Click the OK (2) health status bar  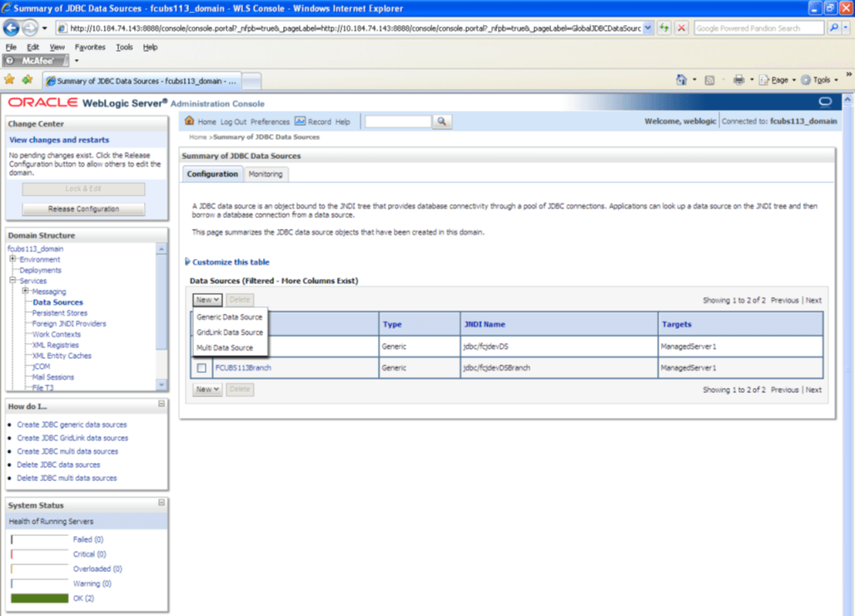coord(40,599)
